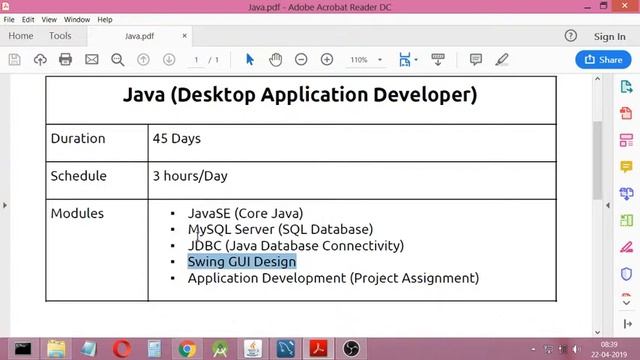Open the Organize Pages side tool
640x360 pixels.
(x=626, y=140)
